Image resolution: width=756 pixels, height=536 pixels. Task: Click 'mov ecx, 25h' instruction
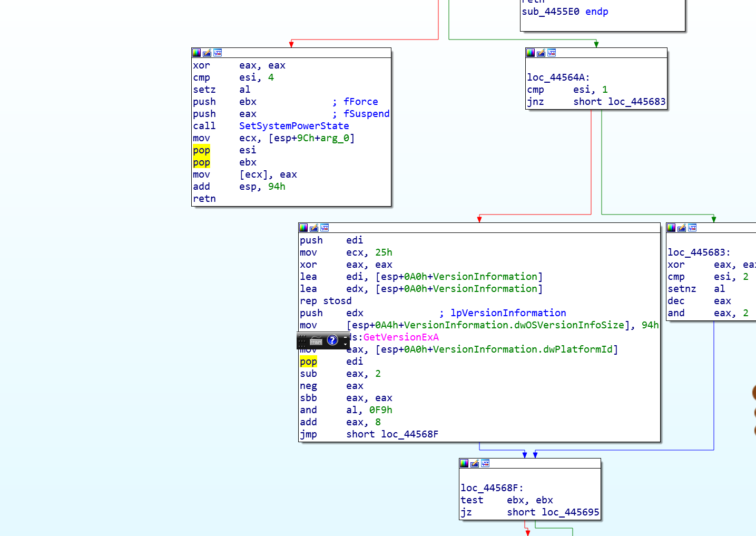(x=346, y=252)
